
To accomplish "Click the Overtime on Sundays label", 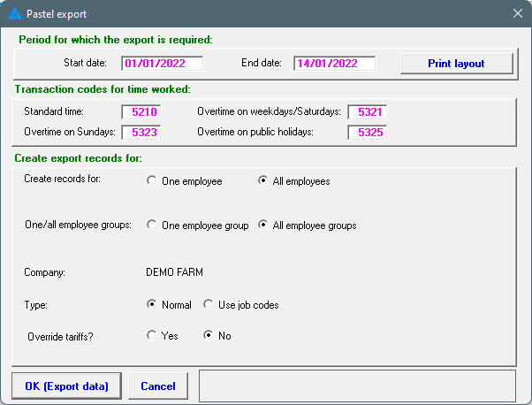I will (70, 132).
